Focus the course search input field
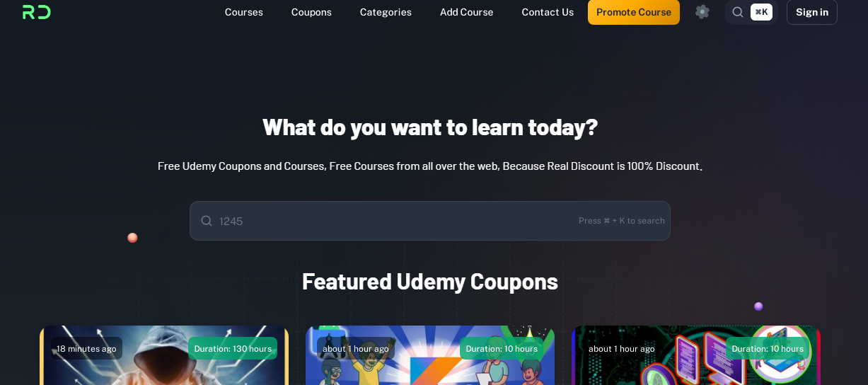This screenshot has width=868, height=385. (x=430, y=221)
